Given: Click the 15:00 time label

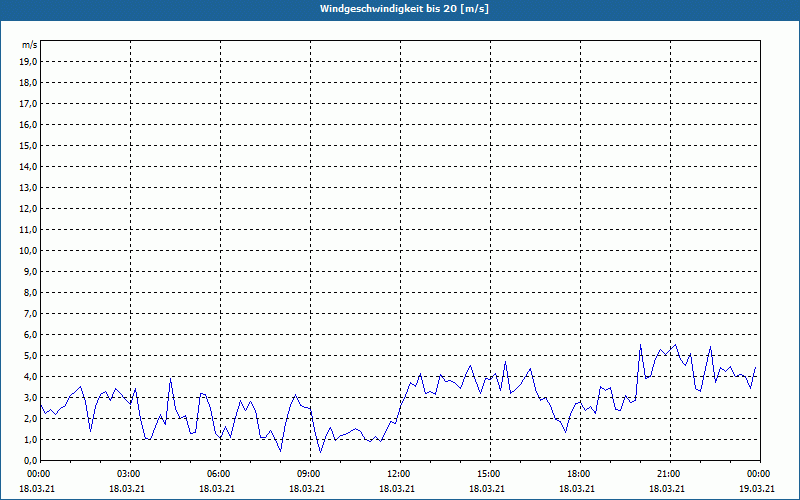Looking at the screenshot, I should click(x=490, y=474).
